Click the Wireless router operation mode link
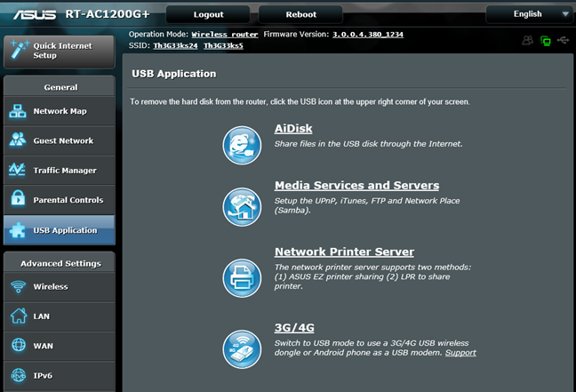This screenshot has height=392, width=576. (x=225, y=35)
